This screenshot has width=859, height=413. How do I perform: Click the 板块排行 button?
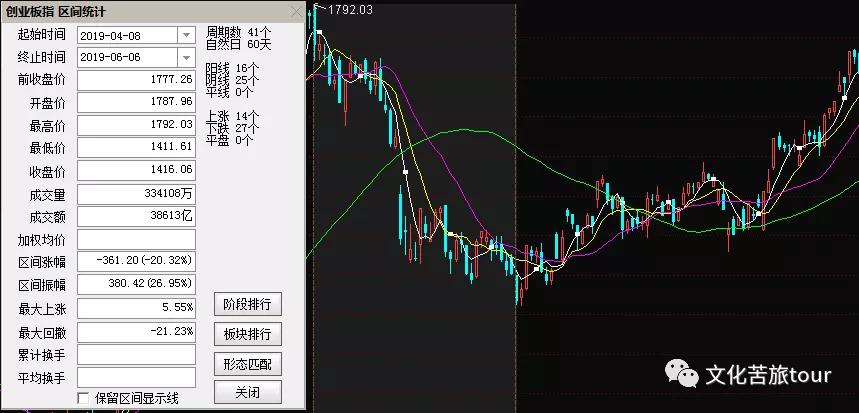click(x=248, y=334)
